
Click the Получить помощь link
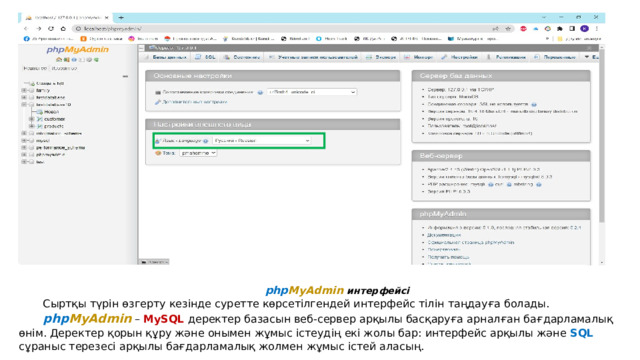click(x=448, y=257)
